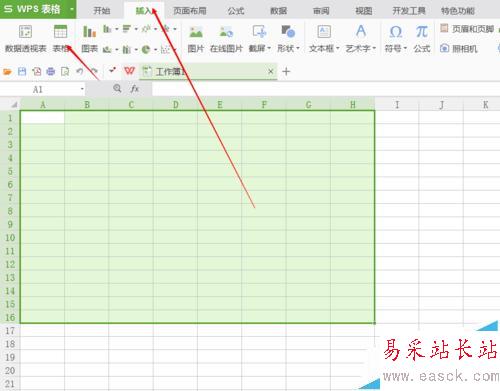The image size is (500, 391).
Task: Click the select-all corner triangle
Action: (14, 105)
